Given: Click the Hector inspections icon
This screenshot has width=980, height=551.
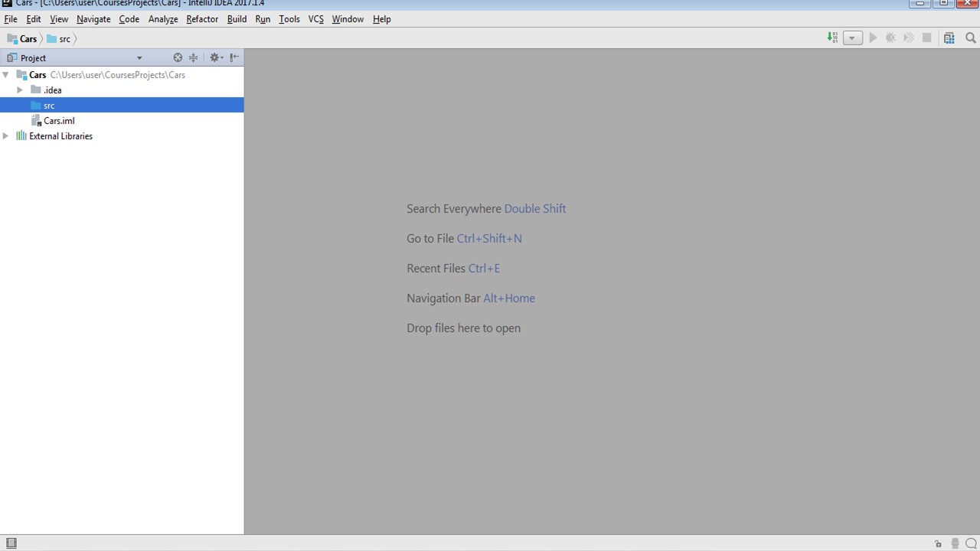Looking at the screenshot, I should point(955,544).
